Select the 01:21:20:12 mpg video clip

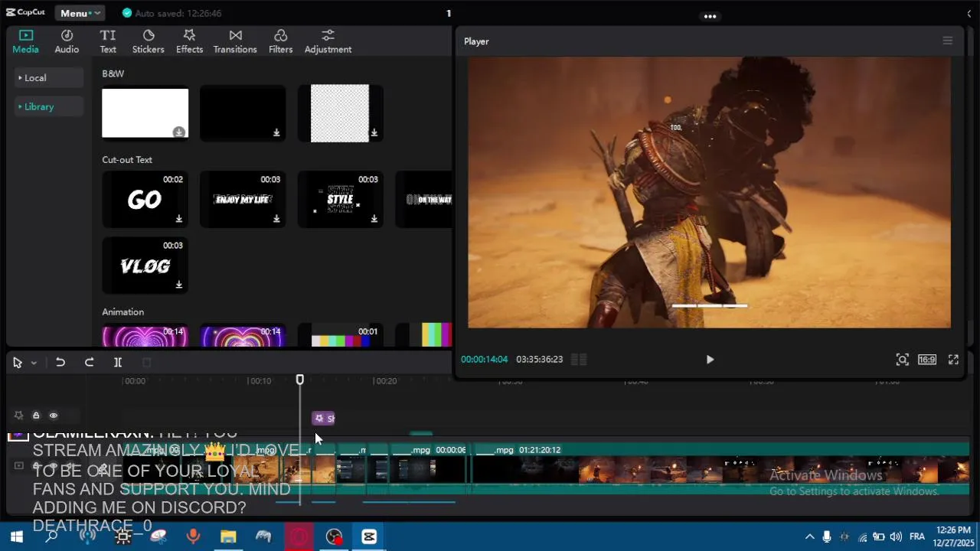pyautogui.click(x=721, y=468)
